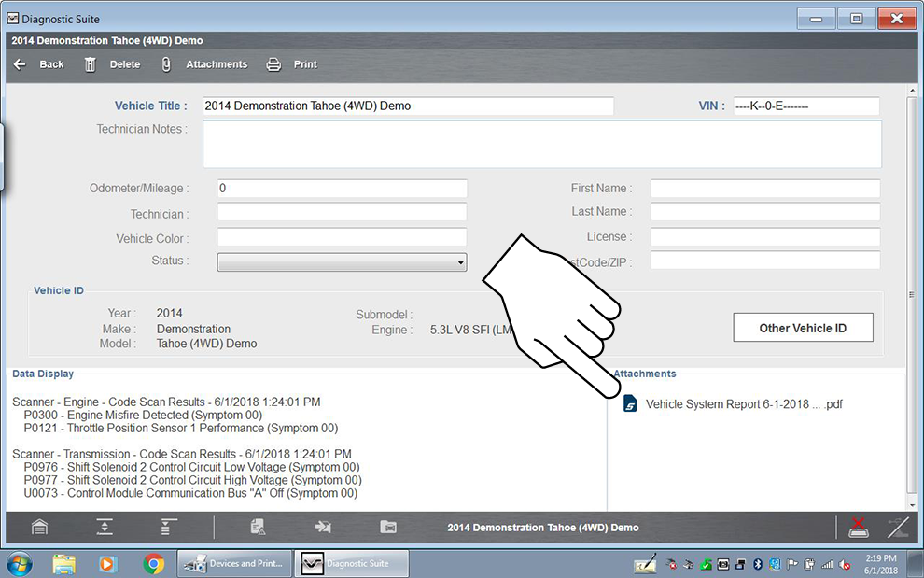Click the First Name input field
Image resolution: width=924 pixels, height=578 pixels.
[764, 189]
